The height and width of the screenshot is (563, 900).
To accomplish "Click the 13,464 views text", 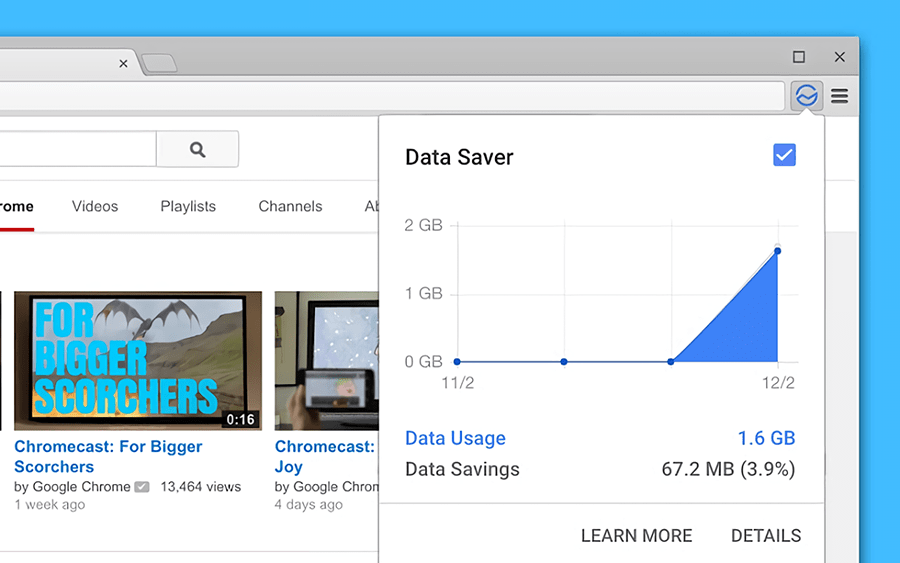I will click(x=201, y=487).
